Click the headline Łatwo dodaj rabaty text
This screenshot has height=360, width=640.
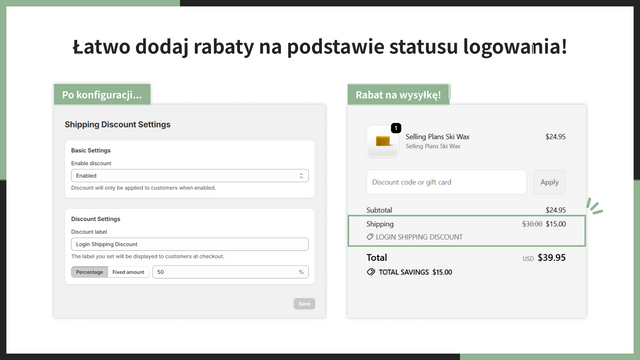(x=320, y=47)
